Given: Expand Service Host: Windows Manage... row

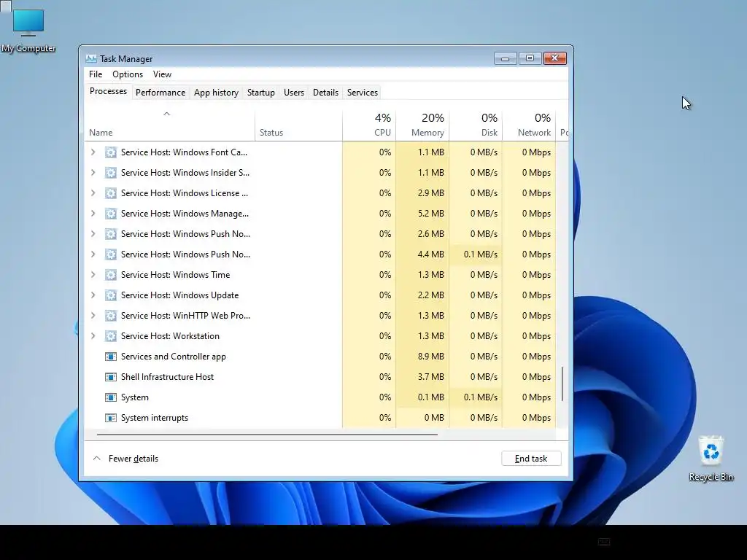Looking at the screenshot, I should [x=93, y=214].
